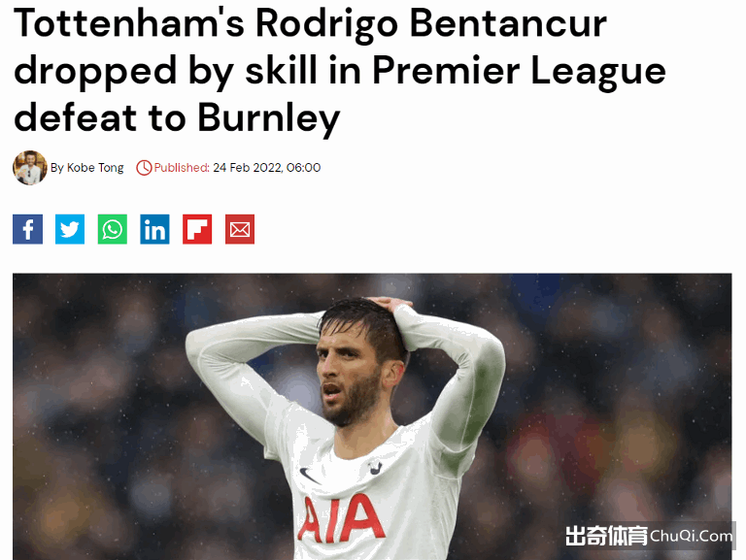
Task: Click the word 'Burnley' in the headline
Action: click(269, 118)
